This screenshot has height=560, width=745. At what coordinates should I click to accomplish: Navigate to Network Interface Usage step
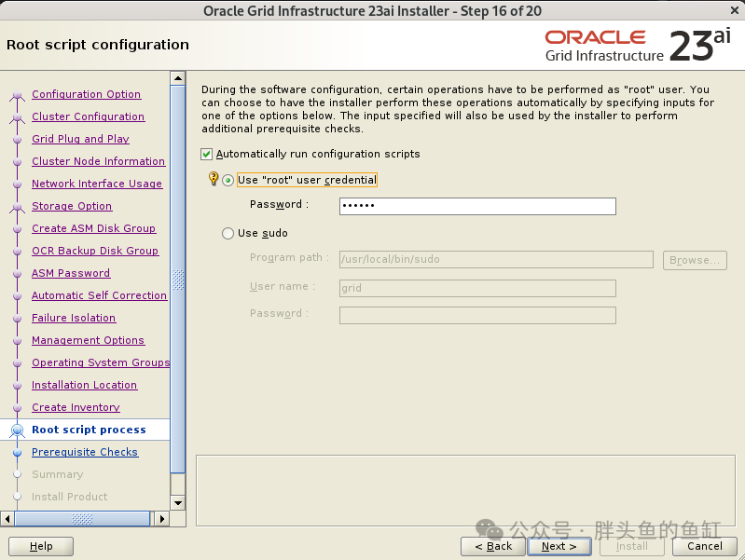(x=97, y=184)
